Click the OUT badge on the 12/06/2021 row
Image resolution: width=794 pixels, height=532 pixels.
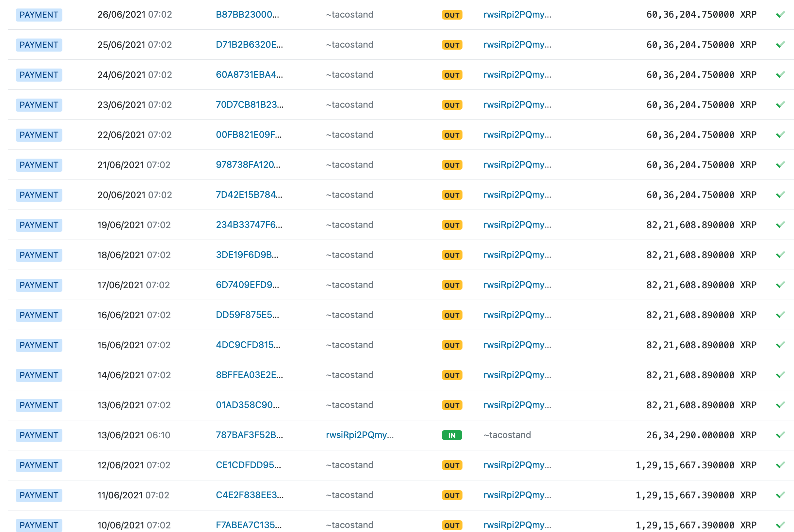point(452,465)
